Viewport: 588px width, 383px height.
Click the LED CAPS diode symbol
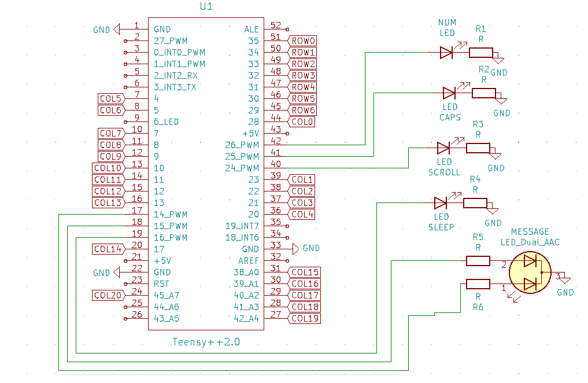(x=449, y=93)
